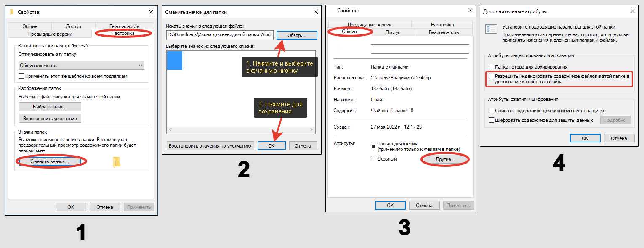Screen dimensions: 644x248
Task: Open Безопасность tab in third window
Action: [x=444, y=32]
